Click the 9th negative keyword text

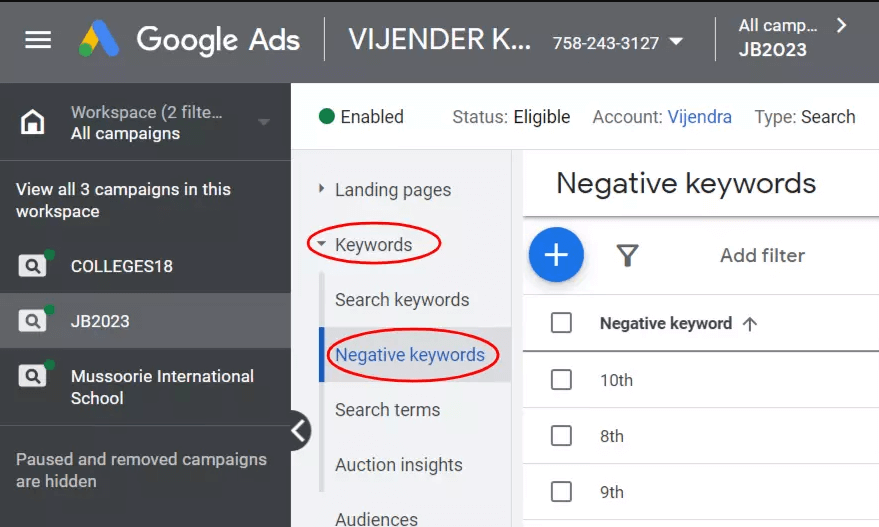(x=612, y=492)
